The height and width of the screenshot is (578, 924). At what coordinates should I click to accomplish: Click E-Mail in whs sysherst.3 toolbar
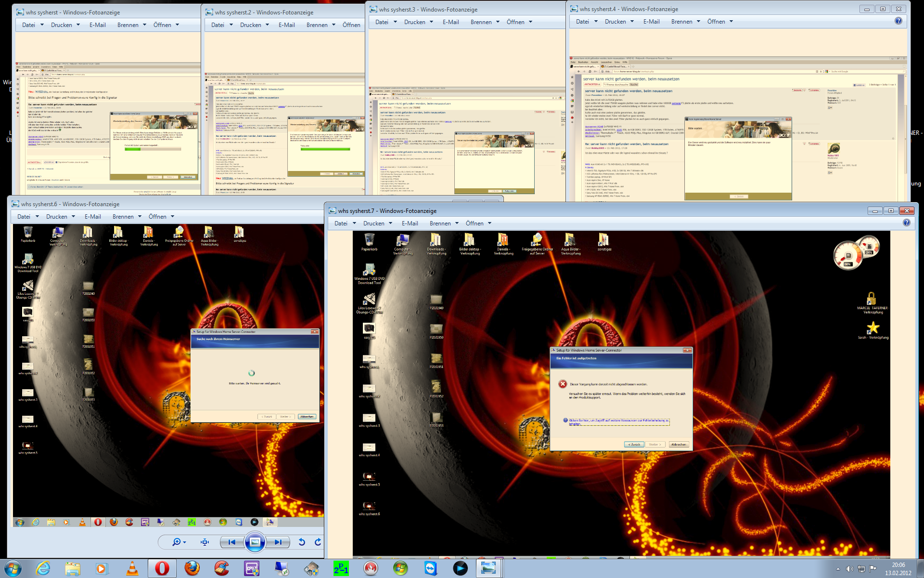(450, 22)
